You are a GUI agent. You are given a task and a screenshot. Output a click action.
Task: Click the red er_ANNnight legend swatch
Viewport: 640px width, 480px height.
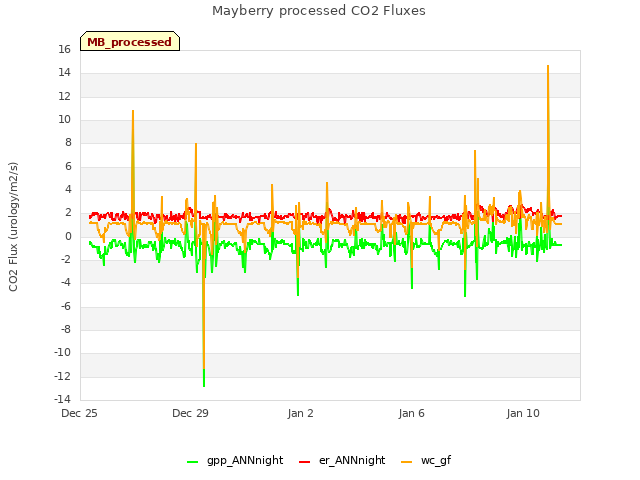click(x=304, y=462)
